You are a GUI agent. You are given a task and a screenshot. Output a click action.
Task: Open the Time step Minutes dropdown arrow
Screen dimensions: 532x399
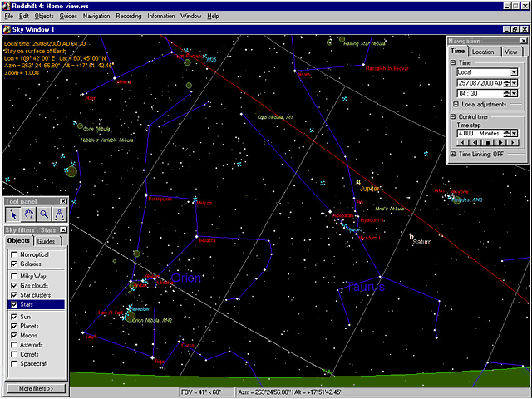click(x=515, y=133)
